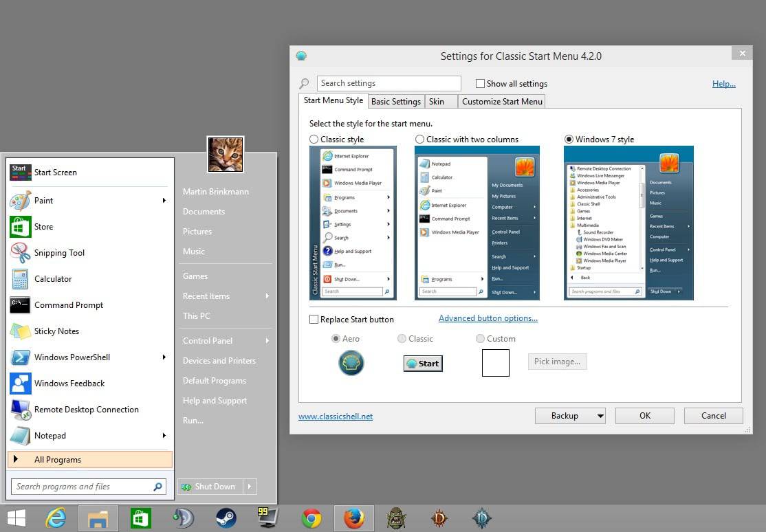
Task: Launch Firefox from the taskbar
Action: [354, 518]
